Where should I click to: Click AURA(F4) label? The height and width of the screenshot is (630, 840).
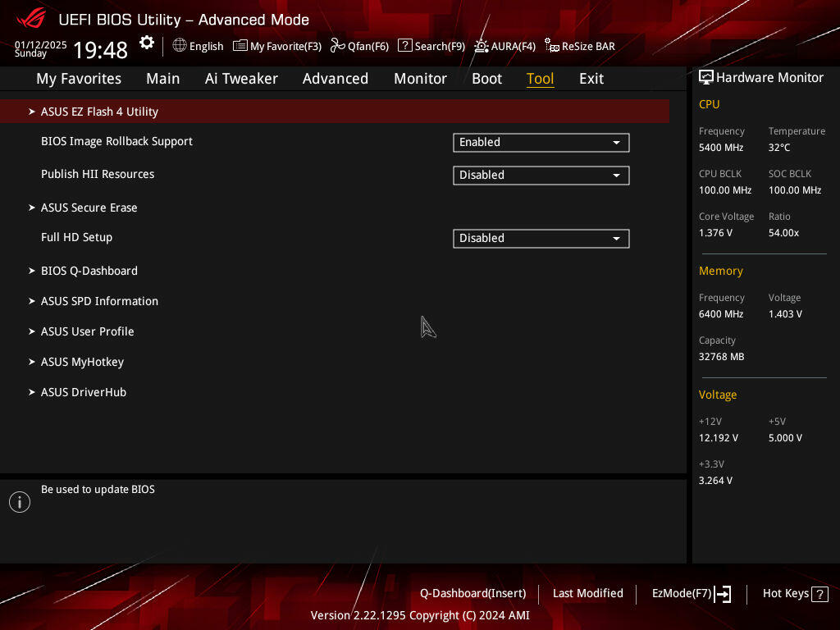coord(514,47)
